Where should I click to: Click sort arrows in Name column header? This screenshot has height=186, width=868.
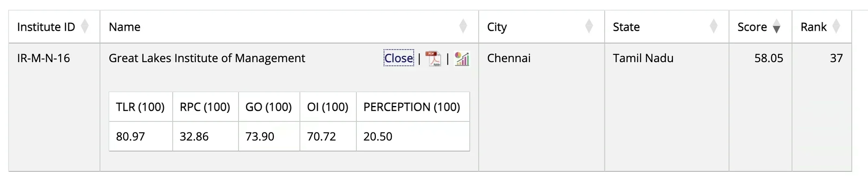pos(463,27)
